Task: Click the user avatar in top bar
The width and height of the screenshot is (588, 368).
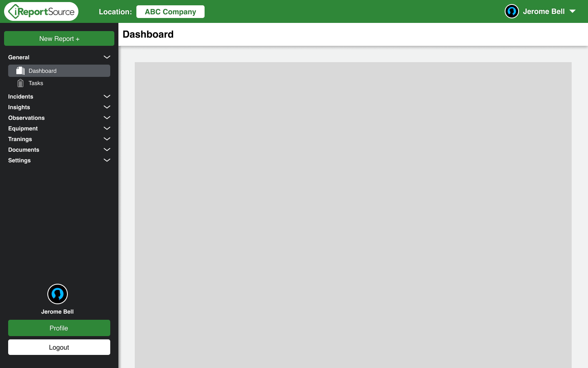Action: (512, 11)
